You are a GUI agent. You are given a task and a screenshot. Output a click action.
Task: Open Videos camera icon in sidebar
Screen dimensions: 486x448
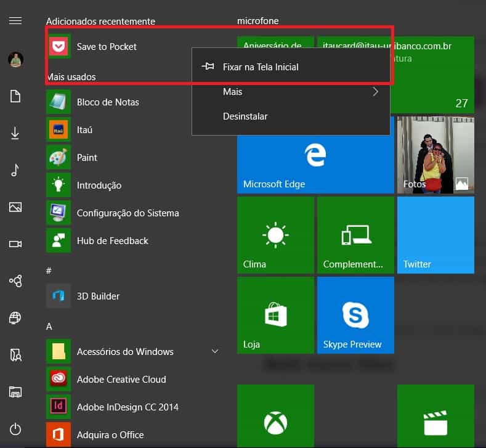(x=15, y=244)
